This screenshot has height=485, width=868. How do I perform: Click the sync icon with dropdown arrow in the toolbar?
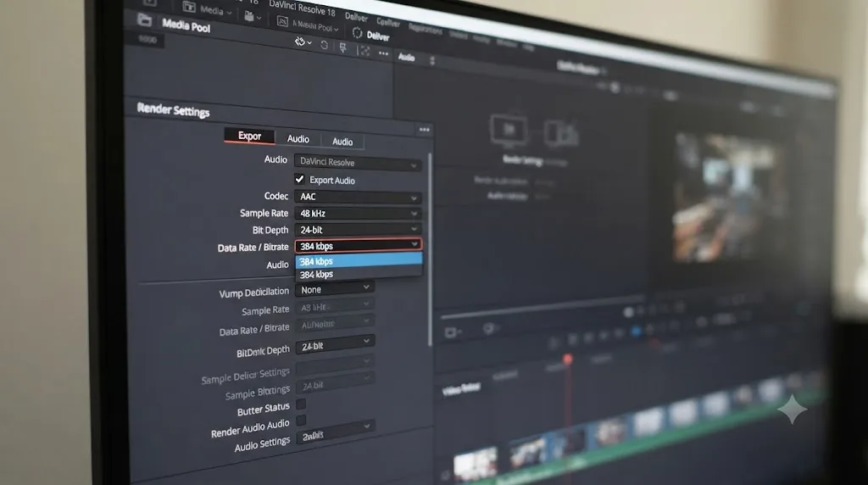click(303, 42)
